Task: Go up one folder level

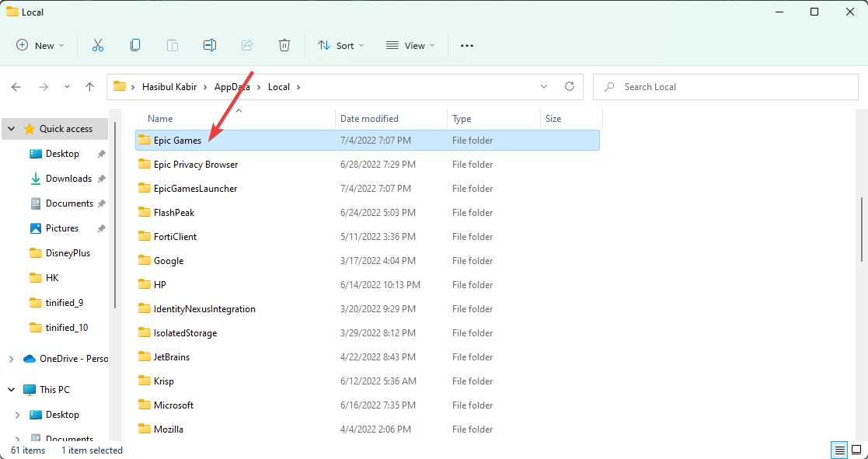Action: click(x=89, y=87)
